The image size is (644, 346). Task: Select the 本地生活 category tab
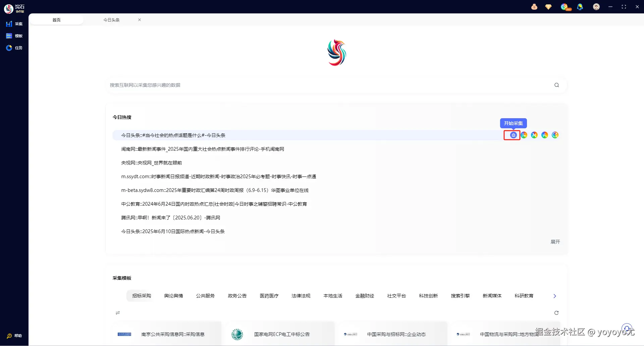[333, 296]
